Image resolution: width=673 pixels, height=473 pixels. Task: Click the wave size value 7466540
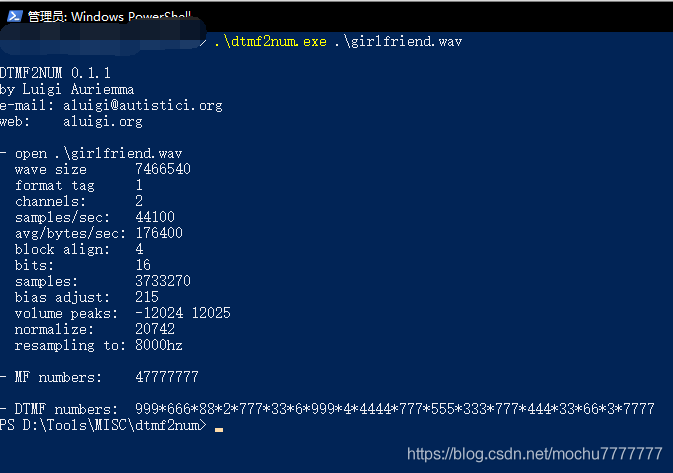point(163,169)
